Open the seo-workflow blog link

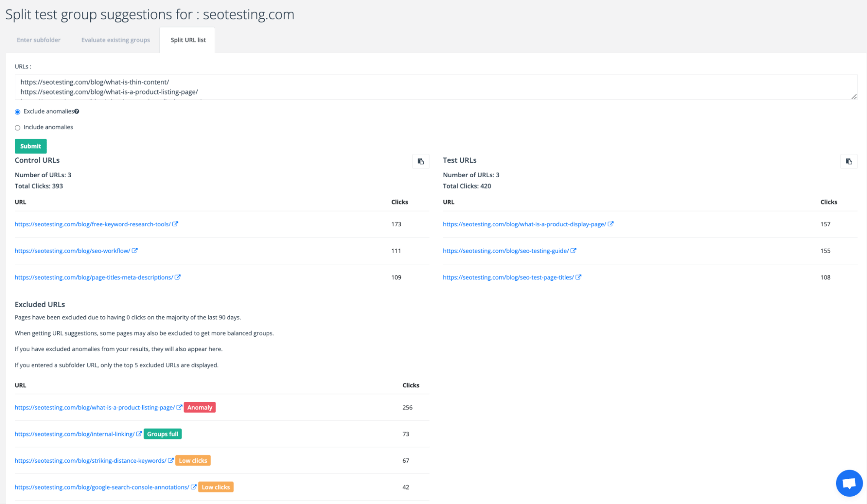pyautogui.click(x=72, y=250)
